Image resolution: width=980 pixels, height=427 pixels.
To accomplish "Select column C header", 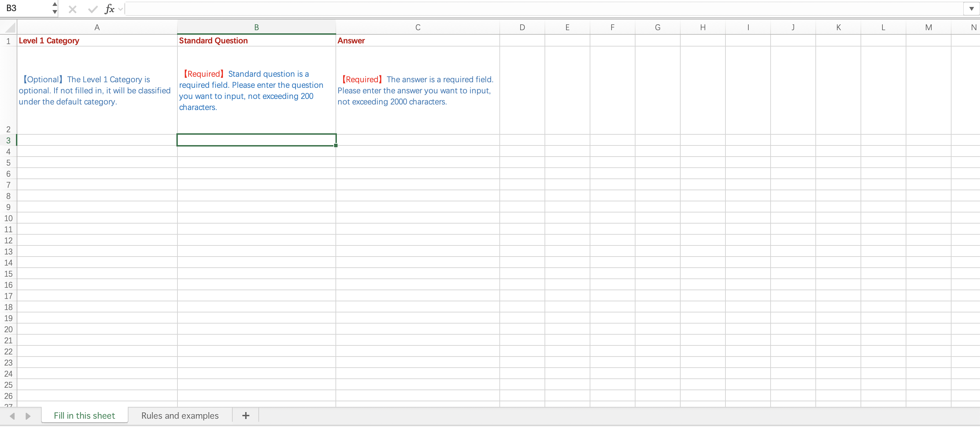I will pos(417,27).
